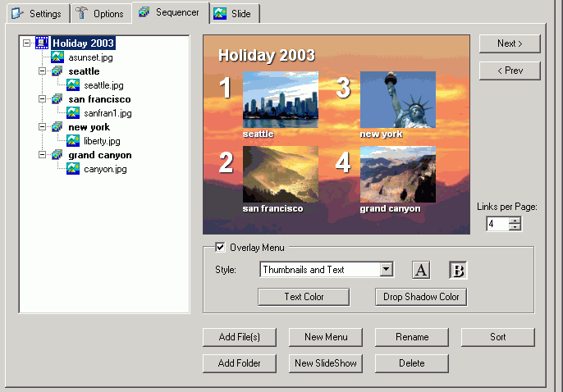
Task: Select asunset.jpg file in tree
Action: [90, 57]
